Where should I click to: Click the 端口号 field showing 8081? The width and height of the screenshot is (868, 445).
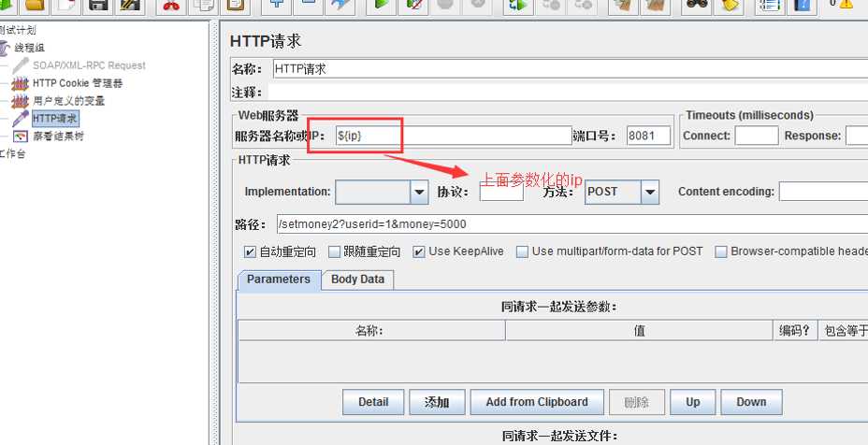[x=648, y=136]
